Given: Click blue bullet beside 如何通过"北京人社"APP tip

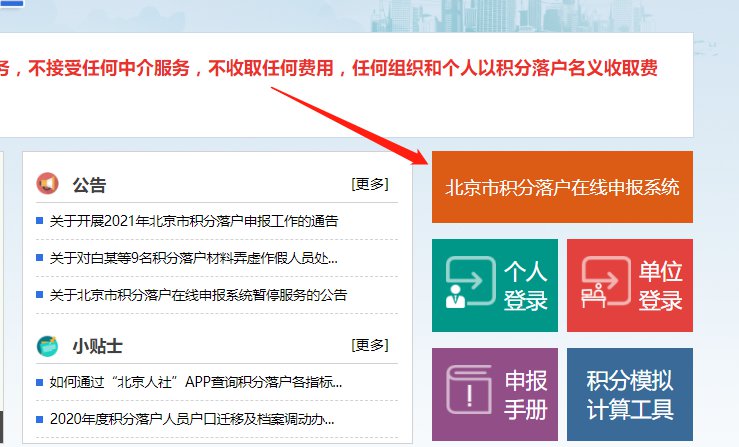Looking at the screenshot, I should [x=40, y=382].
